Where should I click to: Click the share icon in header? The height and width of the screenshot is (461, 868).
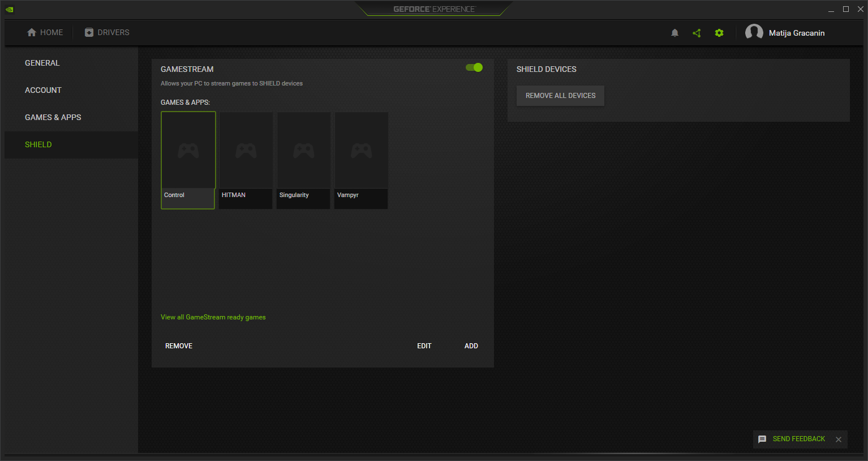(x=697, y=33)
